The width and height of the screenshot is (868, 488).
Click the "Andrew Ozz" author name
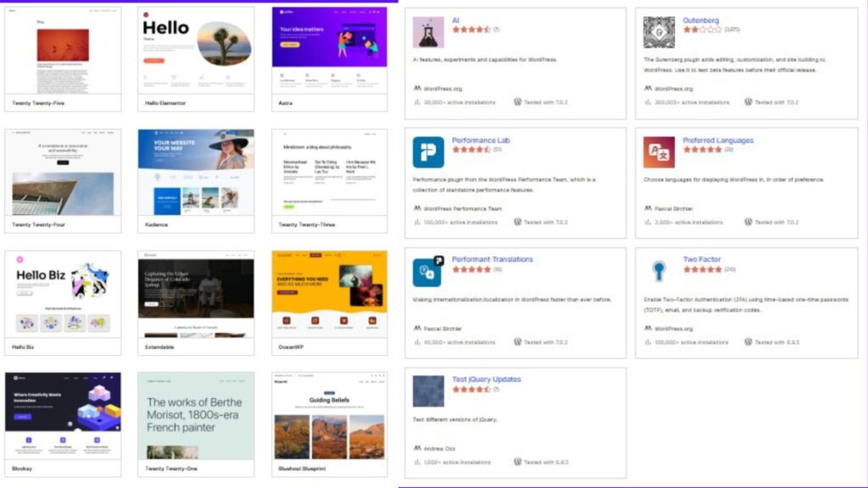pyautogui.click(x=440, y=449)
